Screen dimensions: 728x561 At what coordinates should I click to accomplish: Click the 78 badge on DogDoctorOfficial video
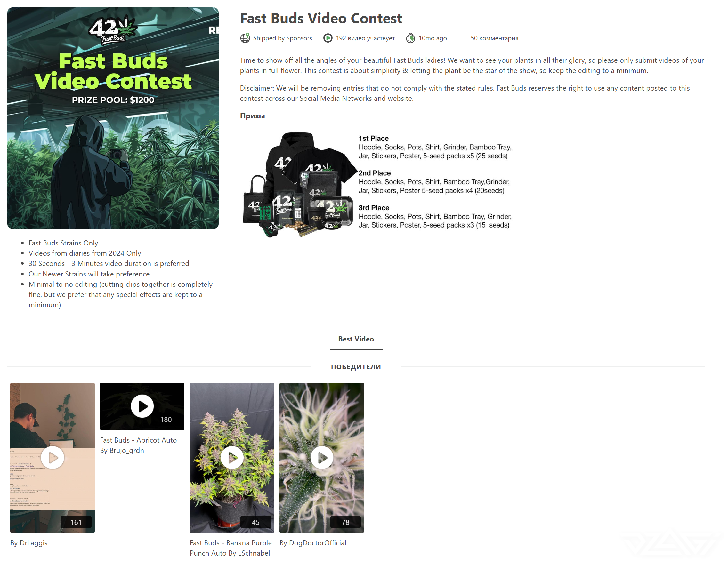coord(346,522)
